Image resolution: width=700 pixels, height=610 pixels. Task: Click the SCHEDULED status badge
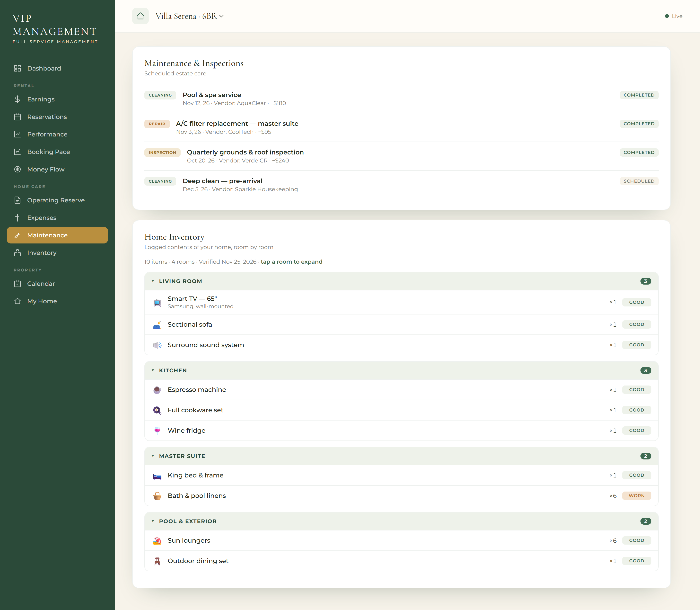tap(639, 181)
